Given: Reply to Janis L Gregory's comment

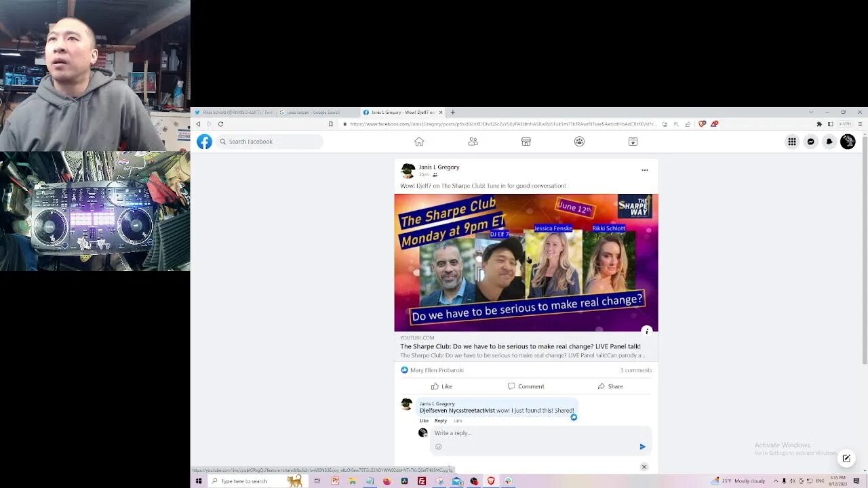Looking at the screenshot, I should (x=441, y=421).
